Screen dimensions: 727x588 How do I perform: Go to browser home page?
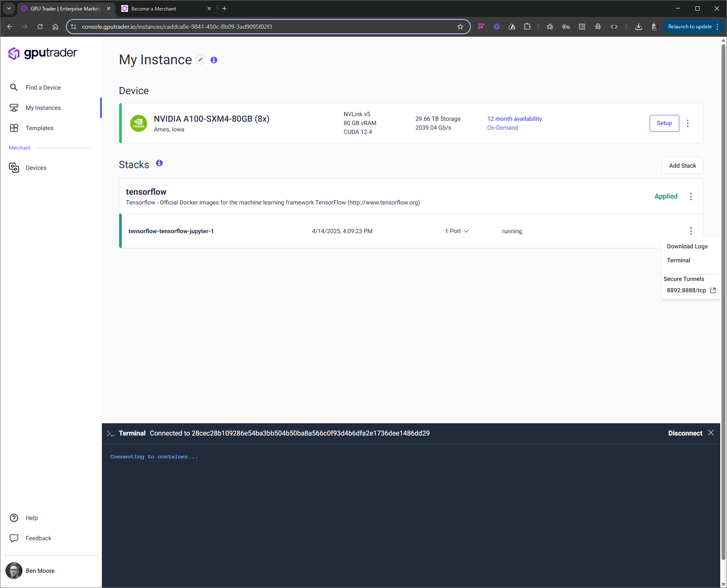click(55, 27)
